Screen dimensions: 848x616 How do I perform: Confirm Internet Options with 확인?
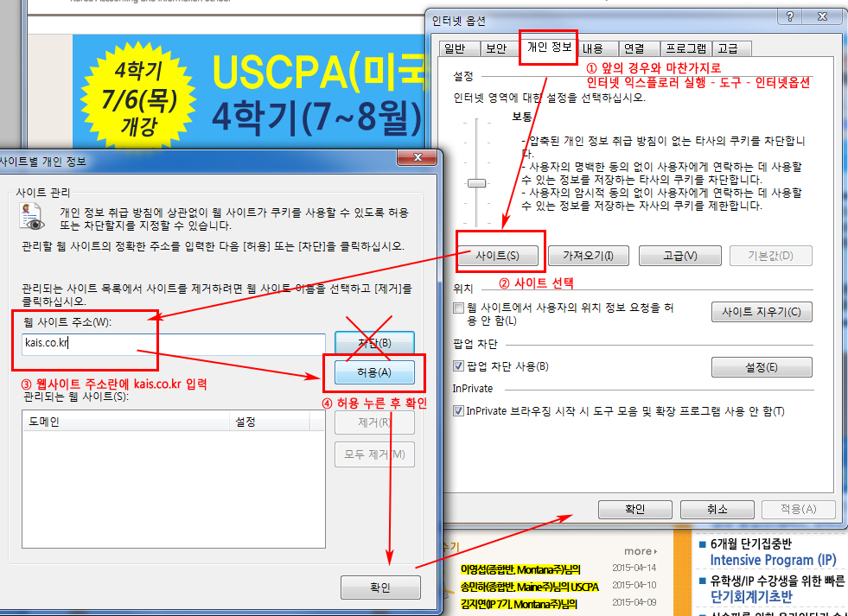point(634,509)
